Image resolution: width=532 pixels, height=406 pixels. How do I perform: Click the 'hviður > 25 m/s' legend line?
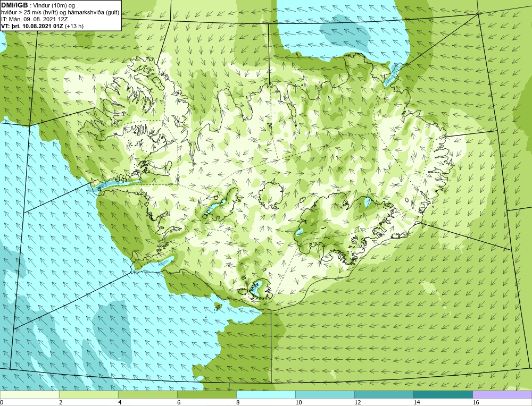(x=61, y=13)
